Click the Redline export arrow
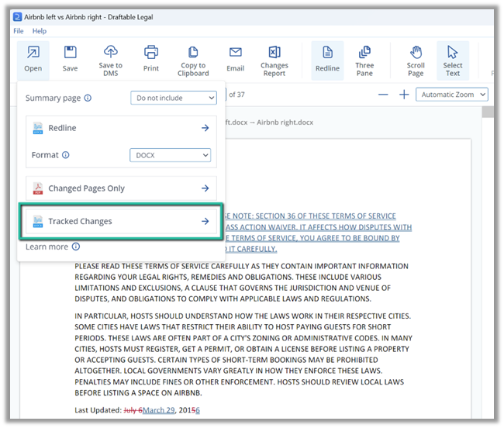 pyautogui.click(x=205, y=128)
